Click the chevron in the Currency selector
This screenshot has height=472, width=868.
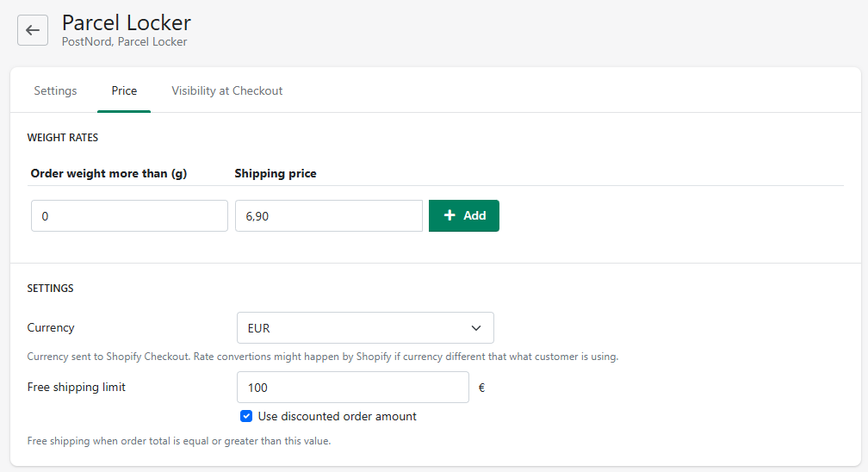pos(476,328)
